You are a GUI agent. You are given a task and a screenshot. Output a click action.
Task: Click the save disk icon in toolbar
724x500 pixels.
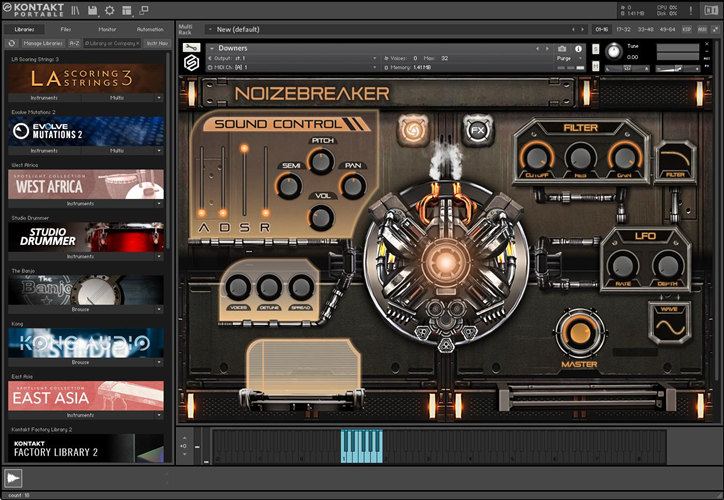92,10
